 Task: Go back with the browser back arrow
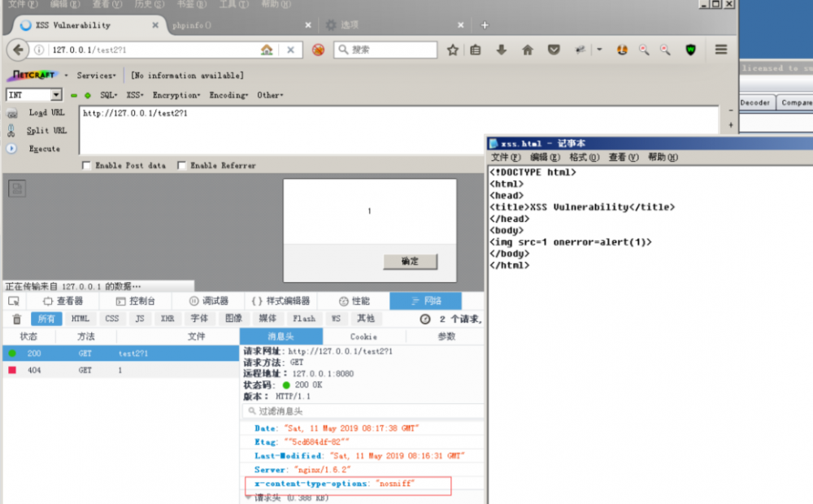[18, 50]
